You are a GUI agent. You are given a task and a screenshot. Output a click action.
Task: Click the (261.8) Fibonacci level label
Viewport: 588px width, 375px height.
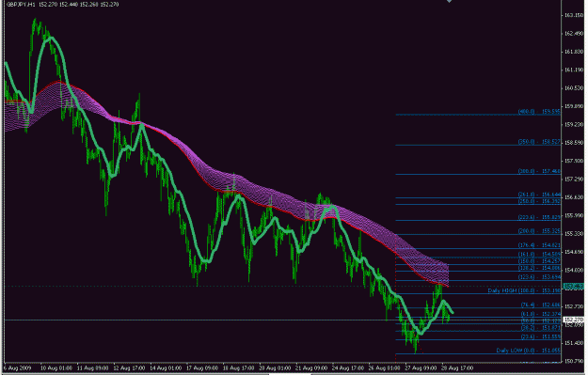(539, 195)
